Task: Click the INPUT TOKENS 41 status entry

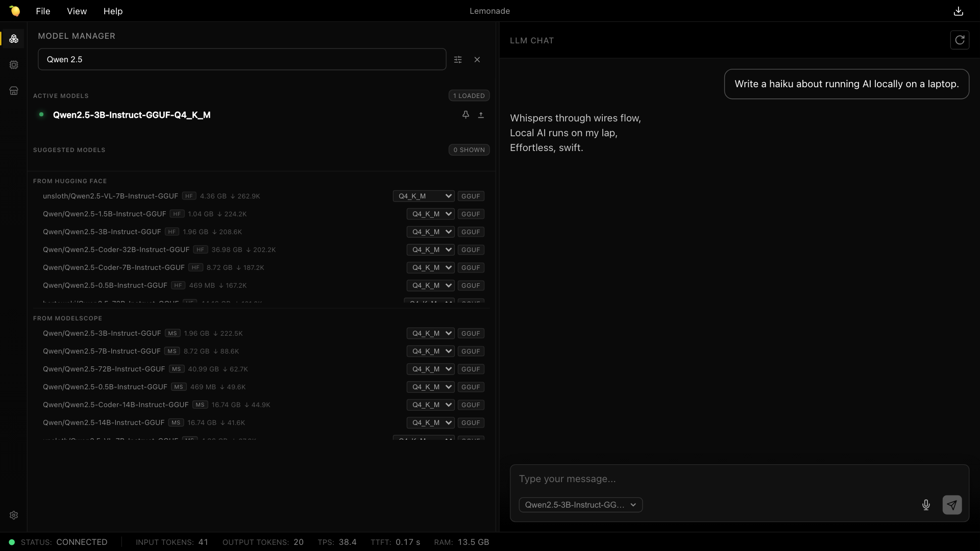Action: point(172,542)
